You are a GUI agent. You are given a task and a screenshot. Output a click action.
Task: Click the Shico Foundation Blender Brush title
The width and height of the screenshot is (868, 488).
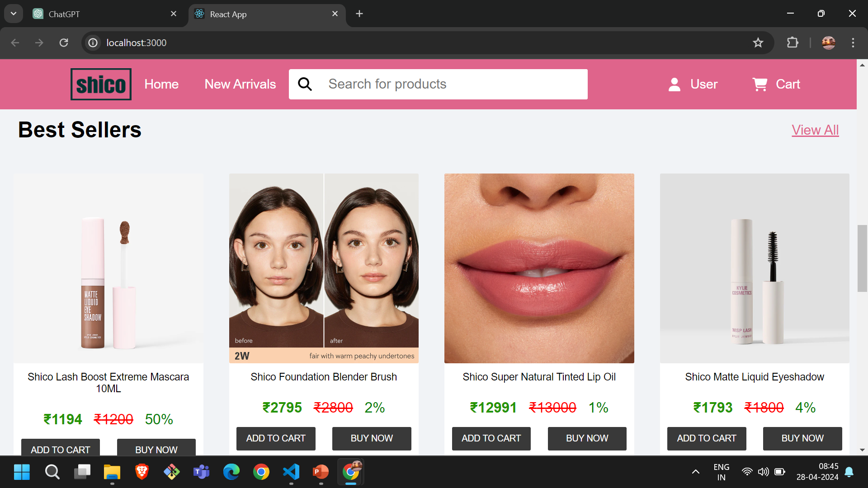(x=324, y=377)
